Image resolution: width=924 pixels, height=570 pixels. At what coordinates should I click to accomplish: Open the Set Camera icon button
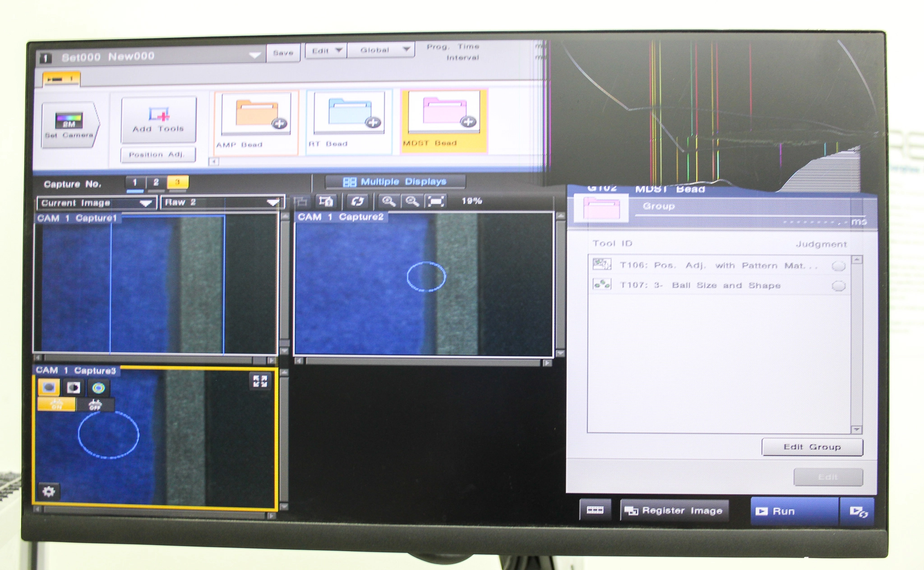point(69,124)
